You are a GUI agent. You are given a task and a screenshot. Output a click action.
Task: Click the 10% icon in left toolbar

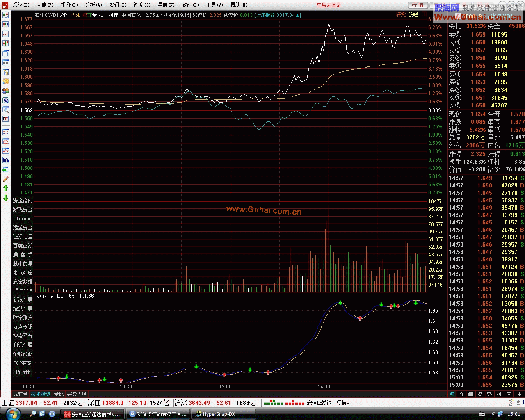click(x=6, y=160)
